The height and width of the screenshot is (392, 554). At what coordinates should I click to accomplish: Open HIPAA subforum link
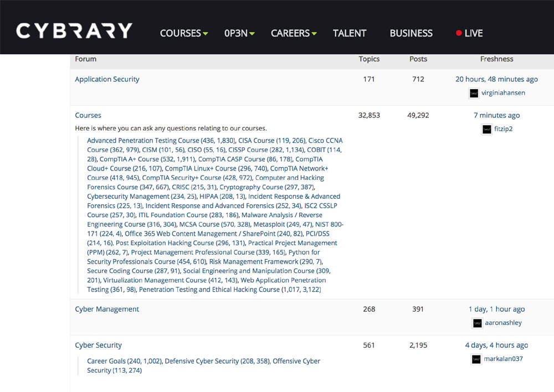tap(222, 197)
